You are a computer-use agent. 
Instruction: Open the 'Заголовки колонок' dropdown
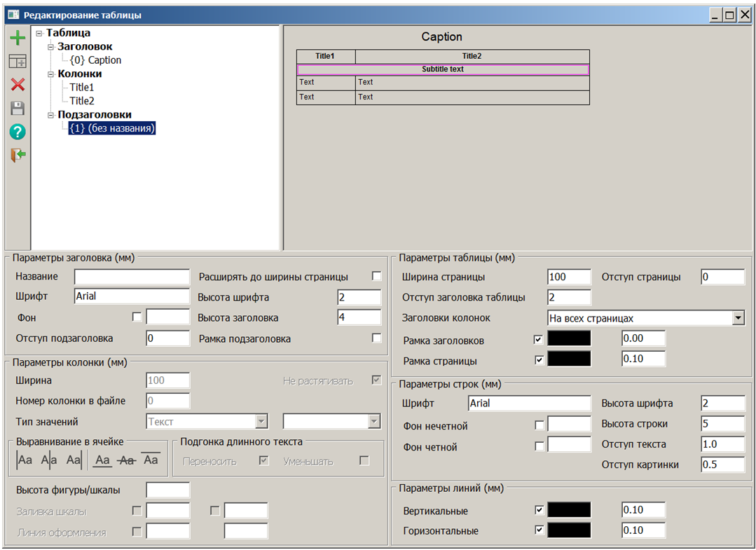(738, 318)
